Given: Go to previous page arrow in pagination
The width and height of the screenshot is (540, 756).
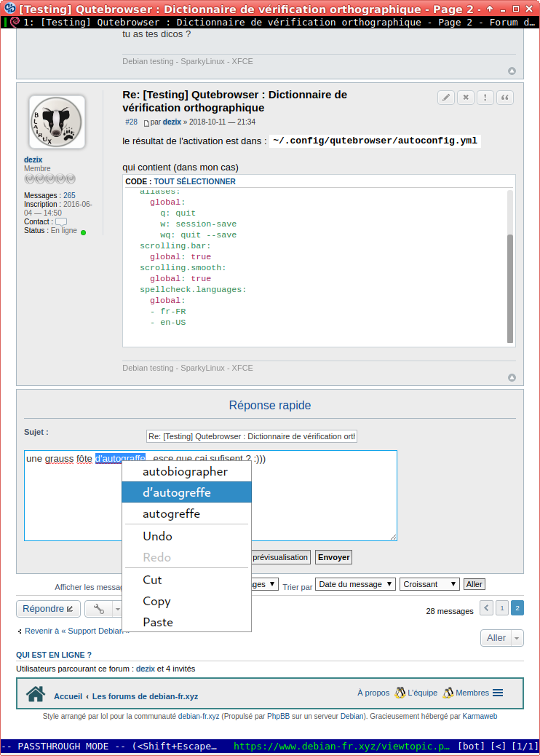Looking at the screenshot, I should click(x=487, y=608).
